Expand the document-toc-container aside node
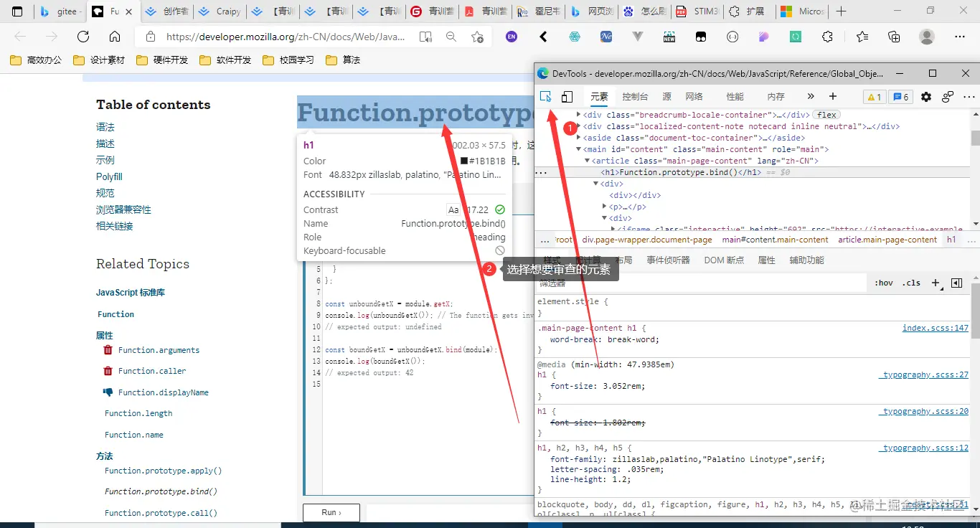Image resolution: width=980 pixels, height=528 pixels. (x=579, y=138)
